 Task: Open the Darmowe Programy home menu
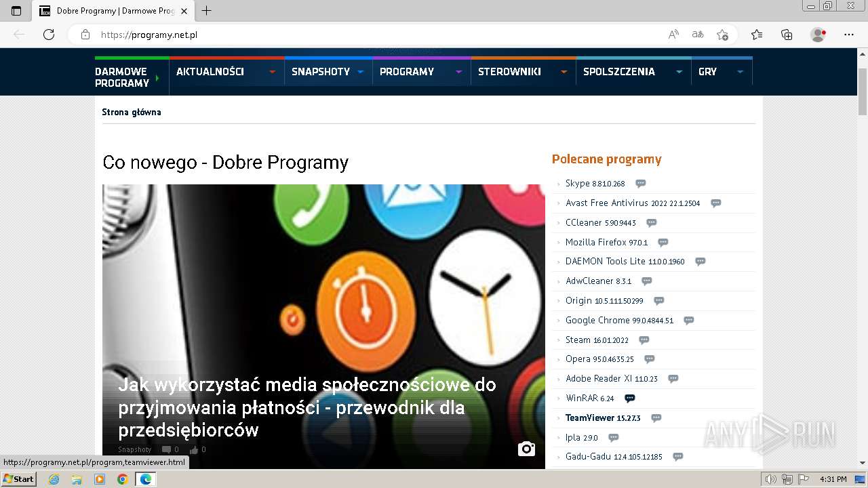(x=122, y=77)
